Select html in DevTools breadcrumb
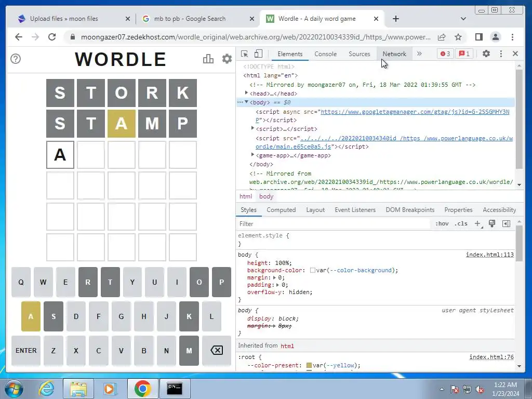 tap(246, 196)
